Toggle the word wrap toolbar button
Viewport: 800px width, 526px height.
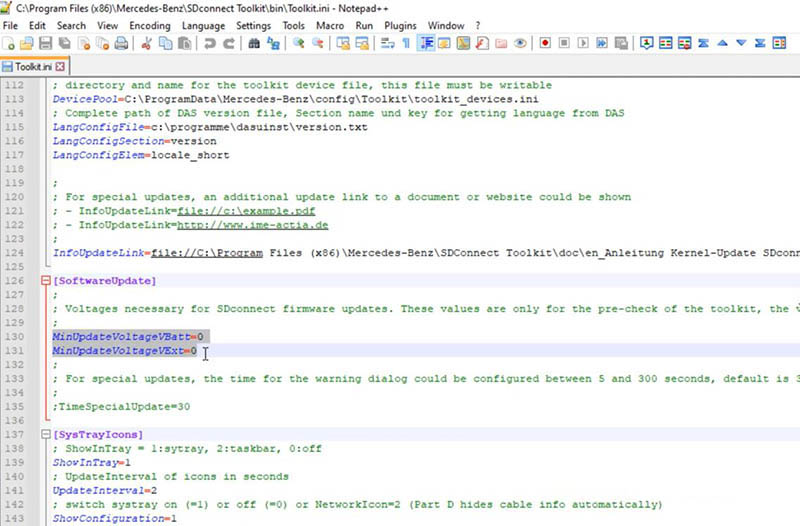click(387, 44)
